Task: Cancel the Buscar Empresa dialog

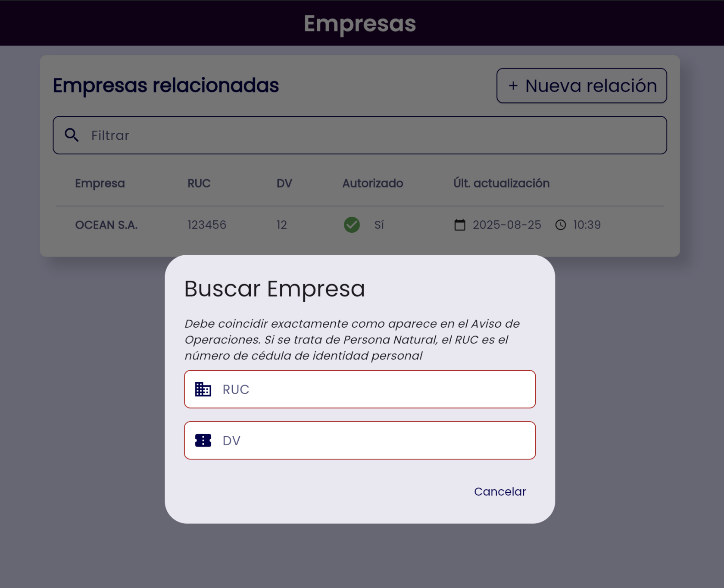Action: pyautogui.click(x=500, y=492)
